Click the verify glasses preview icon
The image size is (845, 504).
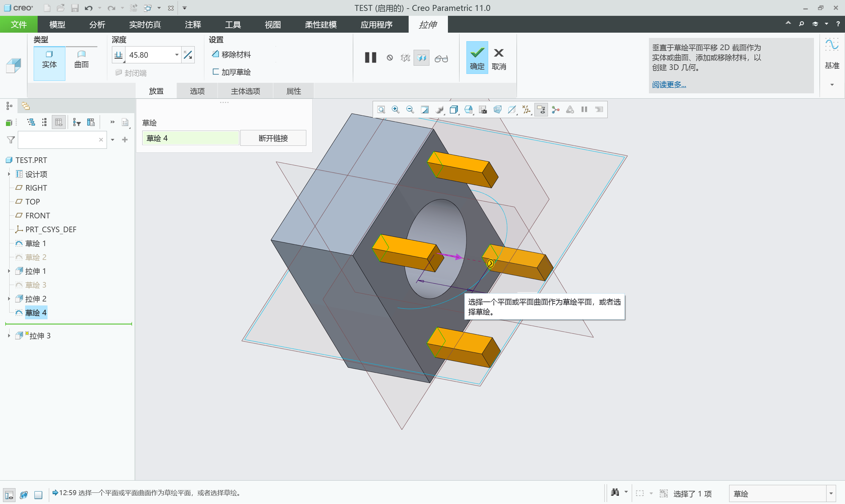(441, 58)
